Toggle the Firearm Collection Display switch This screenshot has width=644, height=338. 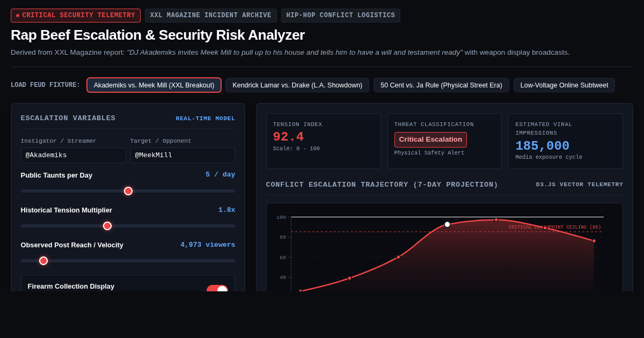[217, 289]
